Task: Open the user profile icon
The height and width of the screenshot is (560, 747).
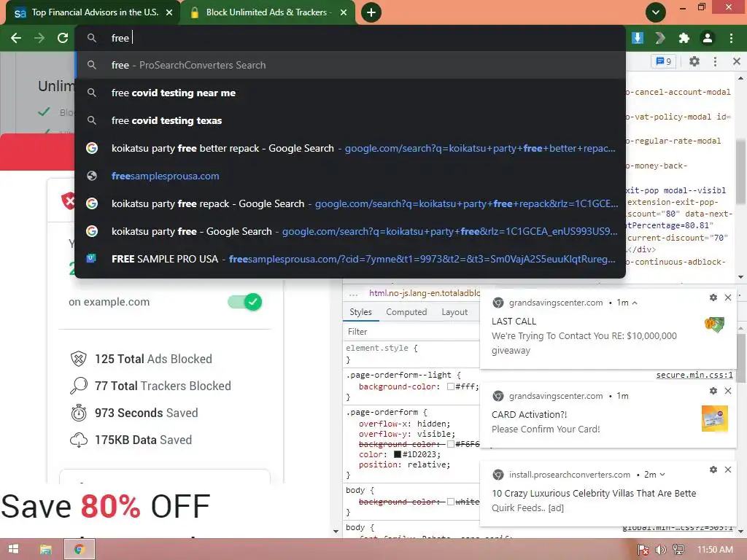Action: 708,38
